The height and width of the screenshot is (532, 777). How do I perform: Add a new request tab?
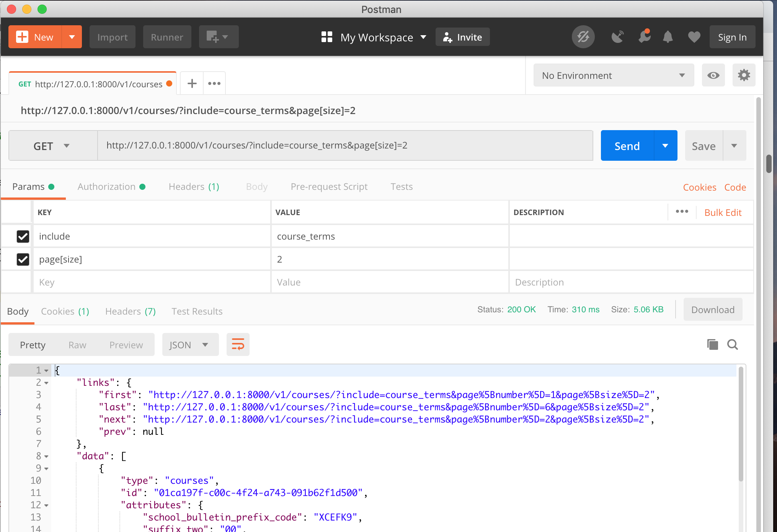pyautogui.click(x=192, y=83)
